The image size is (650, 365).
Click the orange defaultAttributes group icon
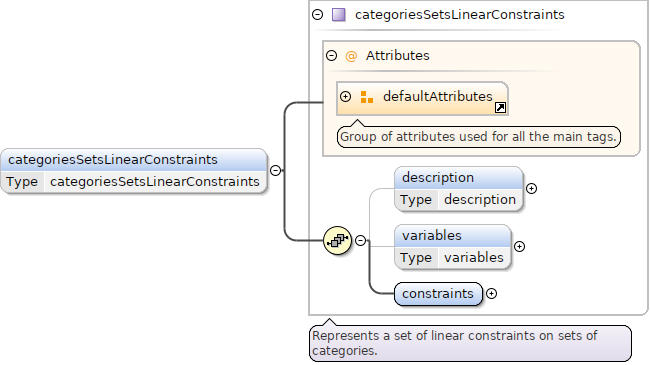[366, 97]
